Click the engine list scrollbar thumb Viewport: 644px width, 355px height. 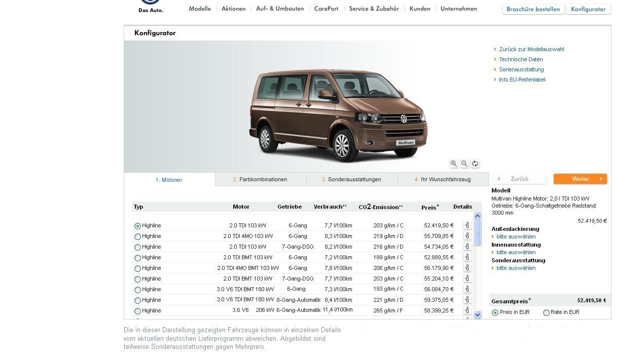pyautogui.click(x=477, y=233)
